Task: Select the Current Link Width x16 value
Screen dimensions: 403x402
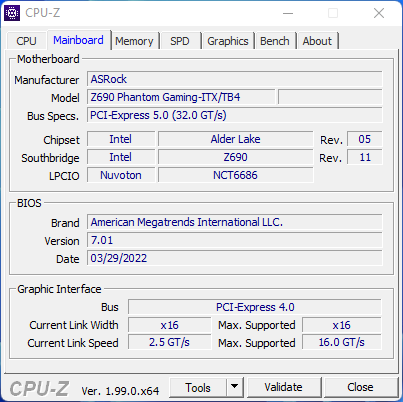Action: 170,325
